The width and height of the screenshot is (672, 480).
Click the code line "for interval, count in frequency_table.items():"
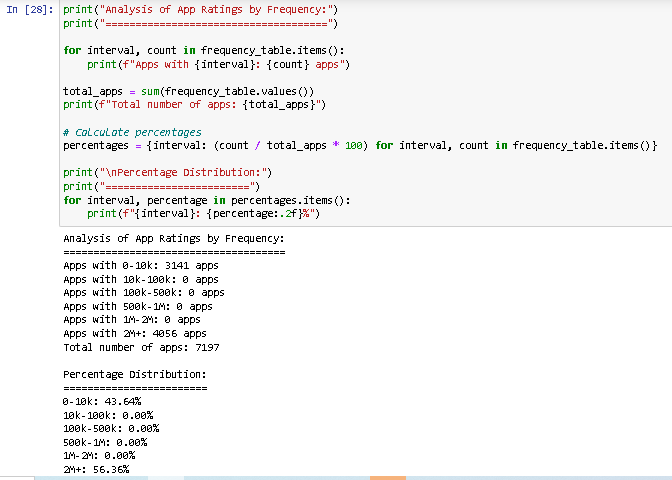point(204,50)
